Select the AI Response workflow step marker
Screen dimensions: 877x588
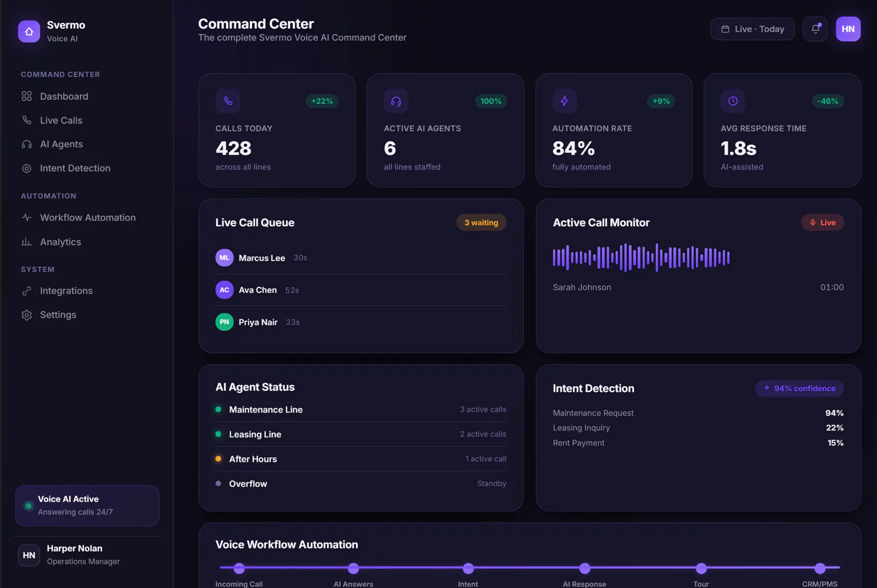[x=585, y=568]
